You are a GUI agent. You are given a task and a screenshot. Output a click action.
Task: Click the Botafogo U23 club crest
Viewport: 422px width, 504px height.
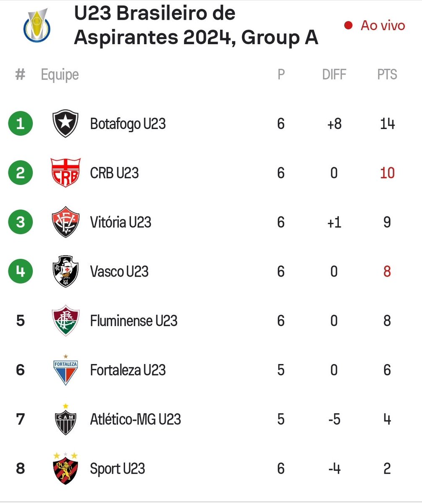click(x=66, y=124)
